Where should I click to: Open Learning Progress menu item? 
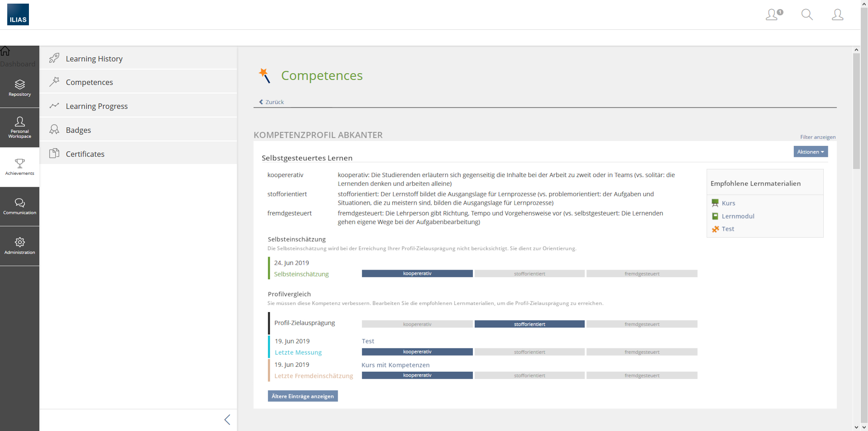(96, 106)
